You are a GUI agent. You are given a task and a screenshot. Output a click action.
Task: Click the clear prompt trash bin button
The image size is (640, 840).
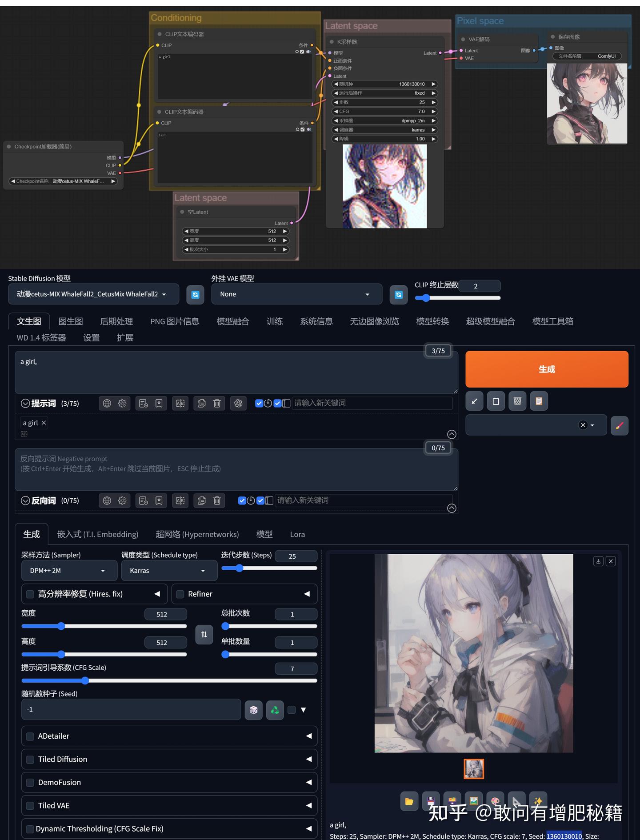point(517,401)
